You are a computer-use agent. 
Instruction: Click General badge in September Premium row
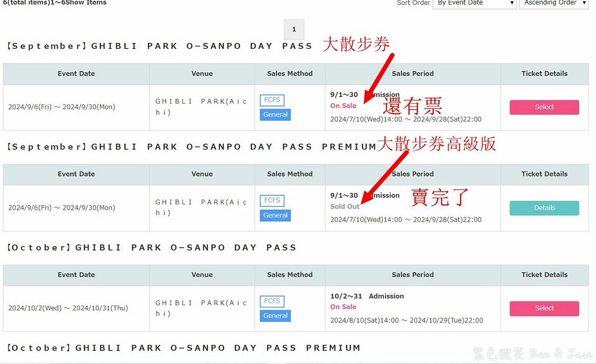coord(275,215)
